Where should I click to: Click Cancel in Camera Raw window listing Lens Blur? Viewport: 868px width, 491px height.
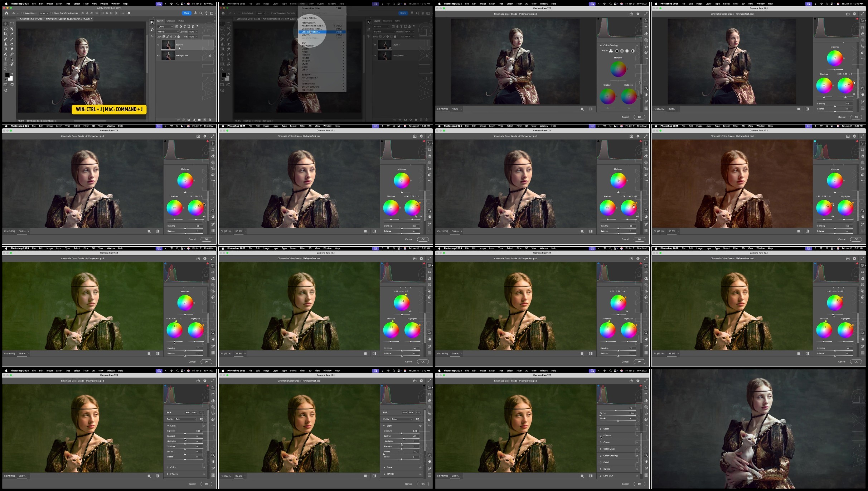(x=625, y=484)
